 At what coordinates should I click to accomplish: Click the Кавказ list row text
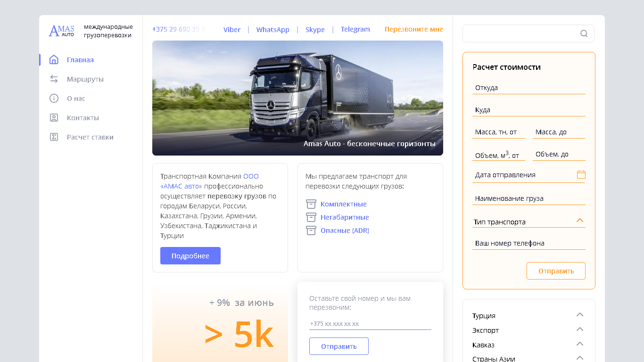pos(483,345)
